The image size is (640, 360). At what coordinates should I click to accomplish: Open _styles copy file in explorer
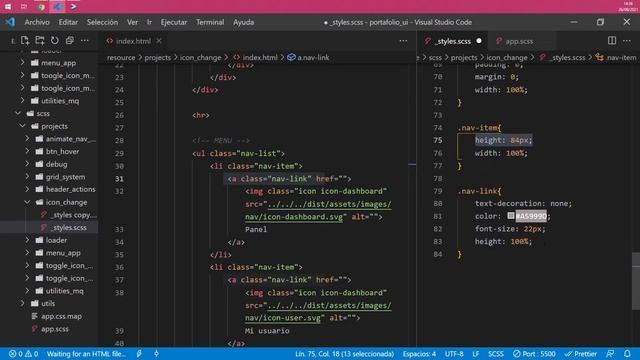coord(73,215)
